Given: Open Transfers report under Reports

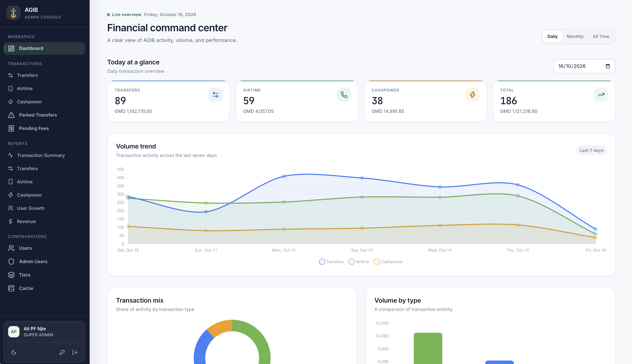Looking at the screenshot, I should point(44,168).
